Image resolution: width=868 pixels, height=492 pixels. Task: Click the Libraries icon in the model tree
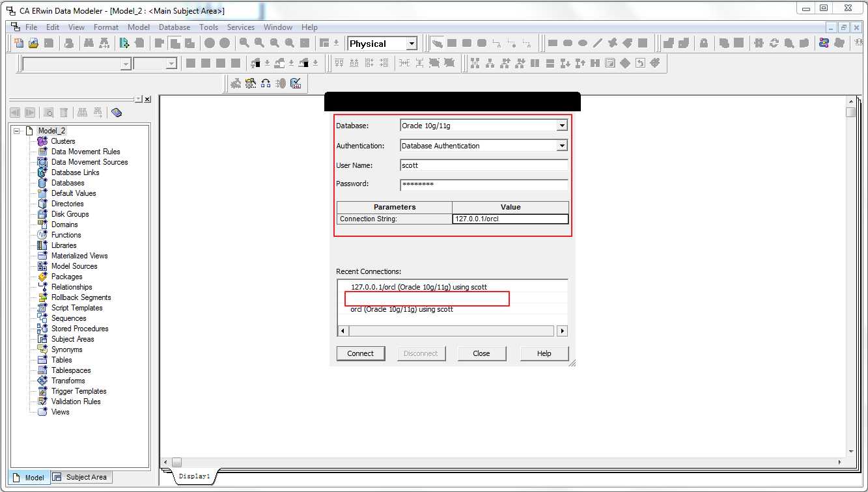pos(42,245)
